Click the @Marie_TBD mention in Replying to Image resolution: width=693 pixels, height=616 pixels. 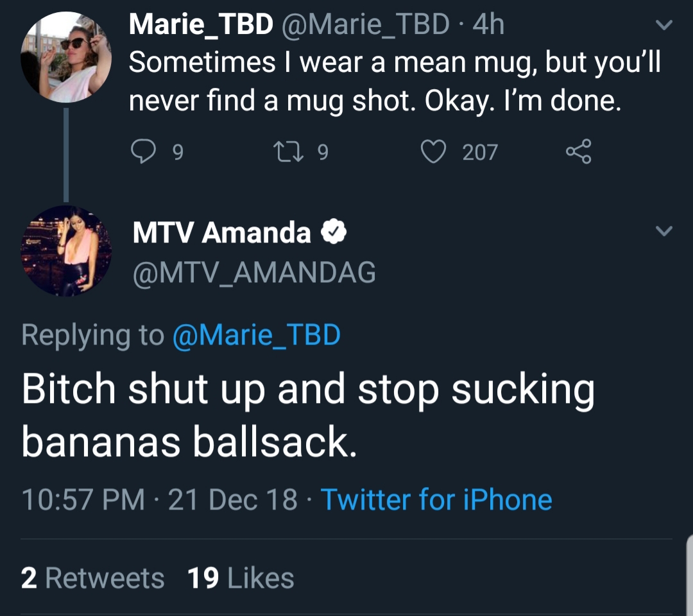coord(256,335)
